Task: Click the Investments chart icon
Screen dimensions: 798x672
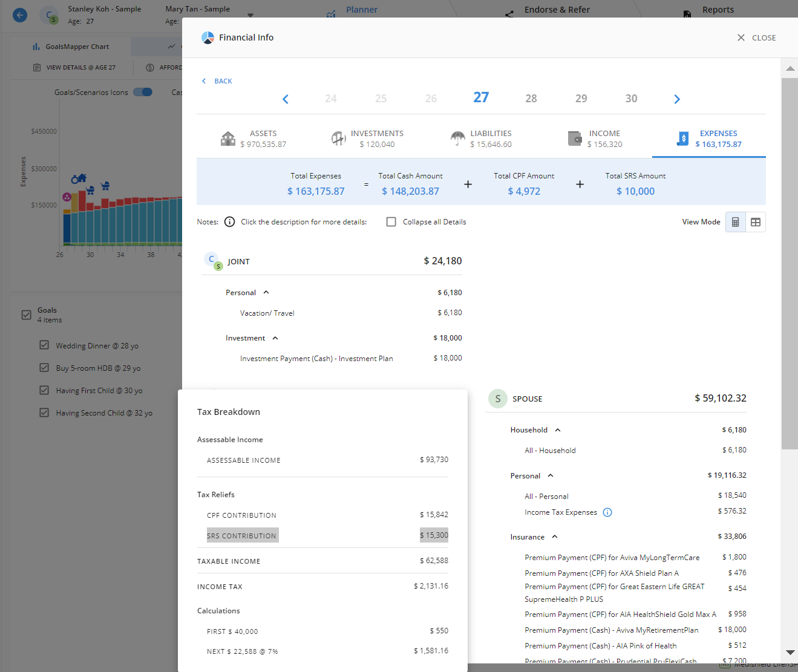Action: coord(338,139)
